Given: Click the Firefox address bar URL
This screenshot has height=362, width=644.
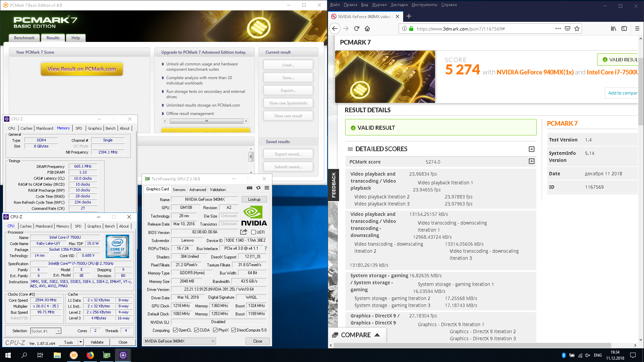Looking at the screenshot, I should [461, 29].
